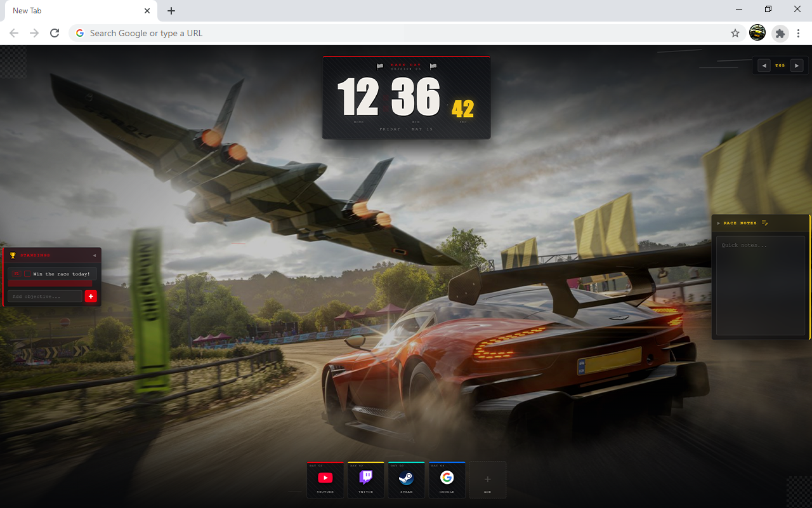Click the 12 hour digits on clock
The width and height of the screenshot is (812, 508).
358,97
